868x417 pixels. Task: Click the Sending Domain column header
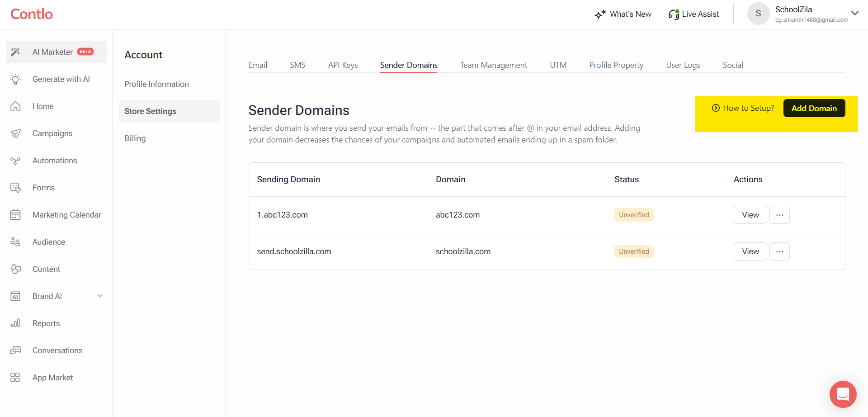(x=288, y=180)
